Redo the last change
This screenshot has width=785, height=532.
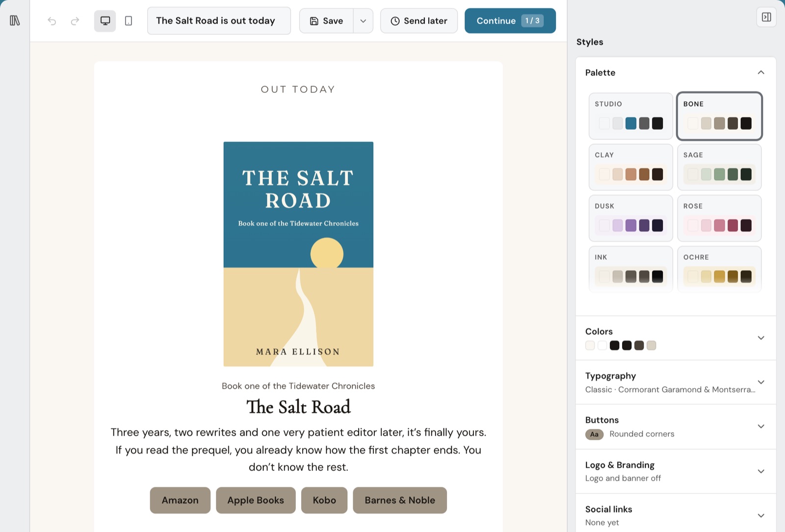[x=75, y=21]
